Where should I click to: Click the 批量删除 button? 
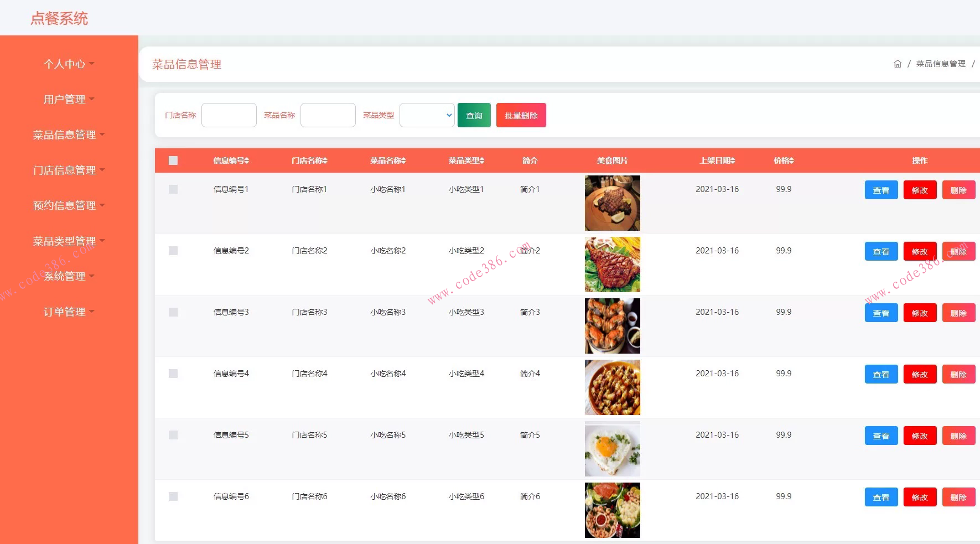[521, 115]
